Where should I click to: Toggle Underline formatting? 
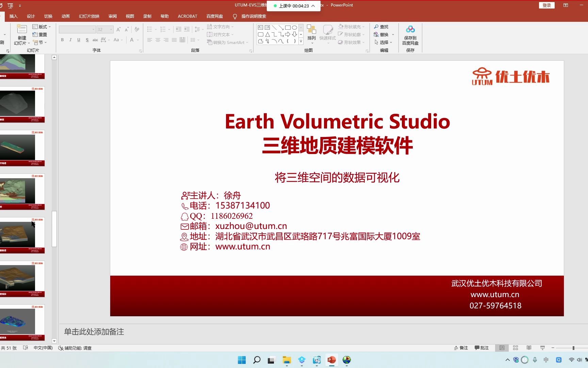point(79,40)
